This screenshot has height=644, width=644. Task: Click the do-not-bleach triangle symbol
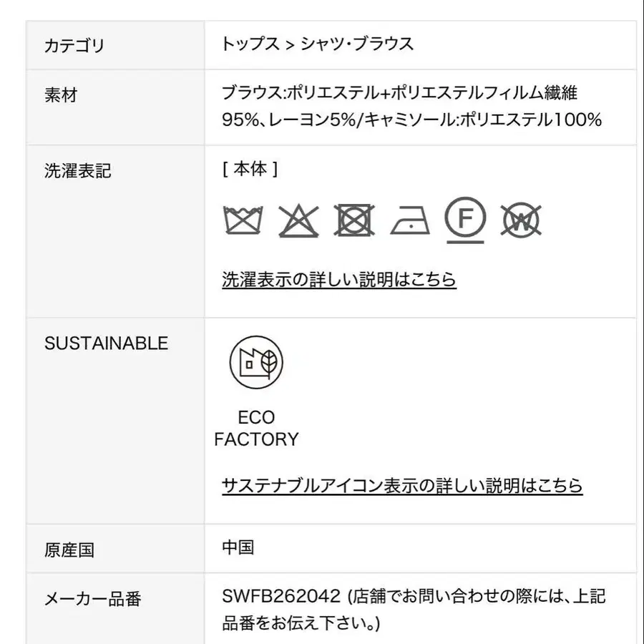pos(298,220)
